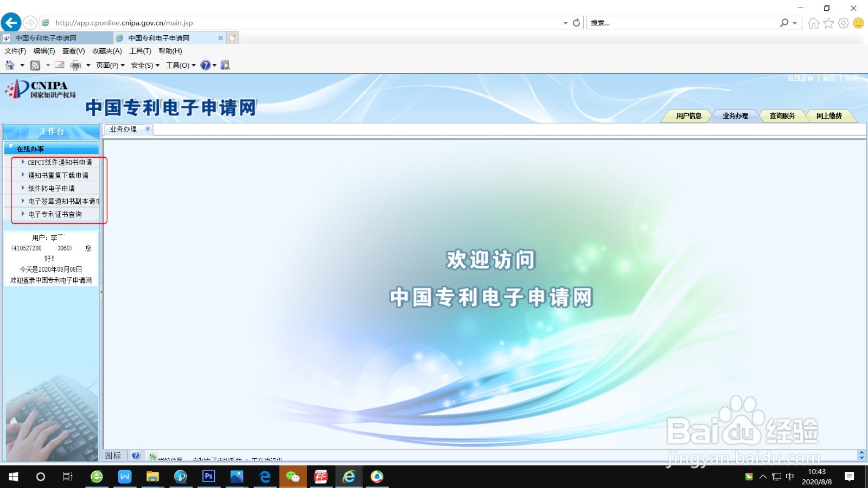Collapse the 在线办事 section
868x488 pixels.
tap(10, 146)
